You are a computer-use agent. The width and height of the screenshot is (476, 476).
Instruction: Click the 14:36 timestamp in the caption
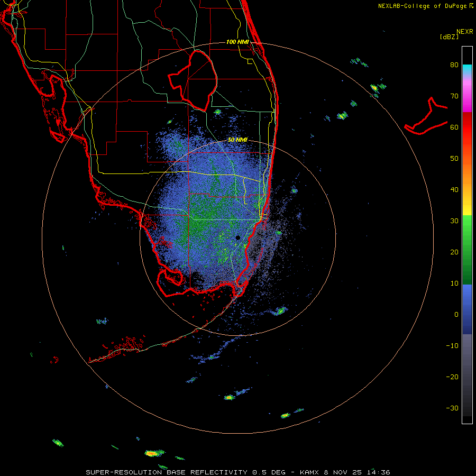[378, 472]
